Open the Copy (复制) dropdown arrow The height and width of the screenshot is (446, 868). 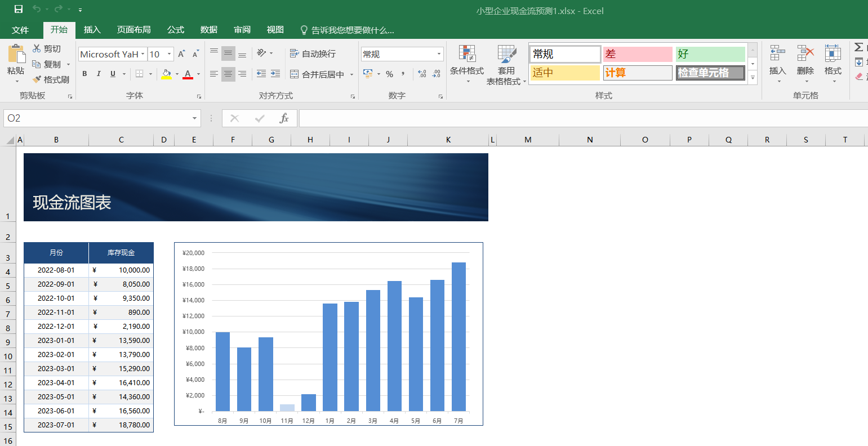click(x=69, y=64)
